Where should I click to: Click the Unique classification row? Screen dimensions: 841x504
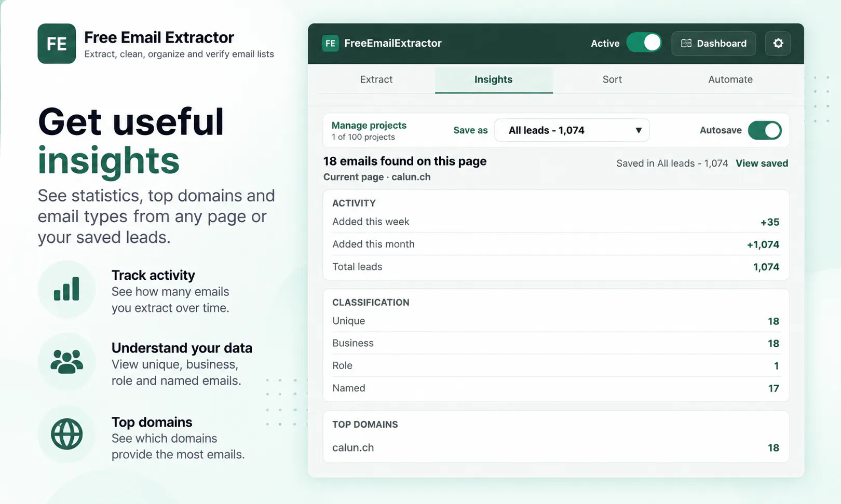click(x=555, y=321)
